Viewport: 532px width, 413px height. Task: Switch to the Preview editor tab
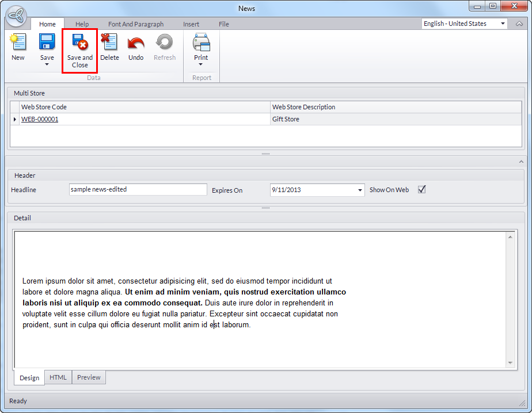pyautogui.click(x=89, y=377)
